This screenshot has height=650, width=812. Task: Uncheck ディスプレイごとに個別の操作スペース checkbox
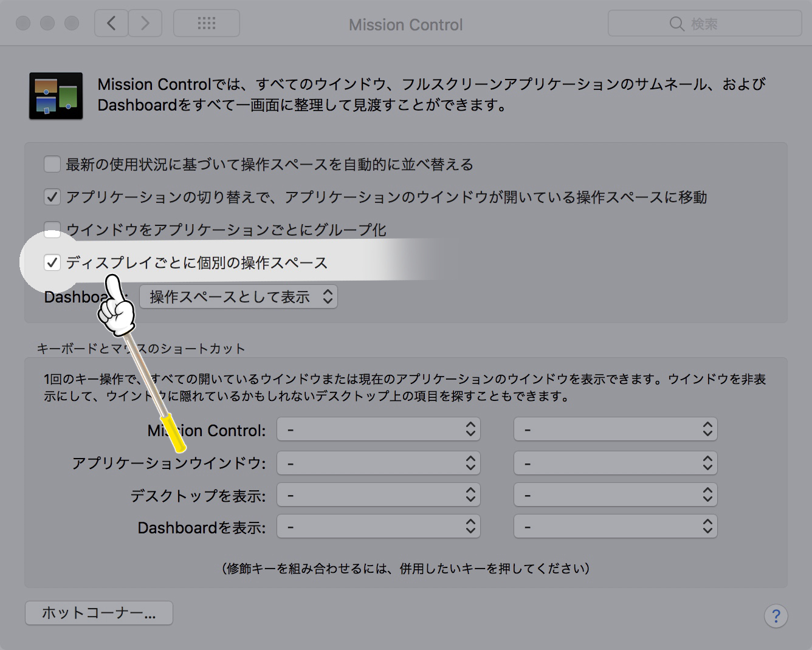click(x=52, y=262)
